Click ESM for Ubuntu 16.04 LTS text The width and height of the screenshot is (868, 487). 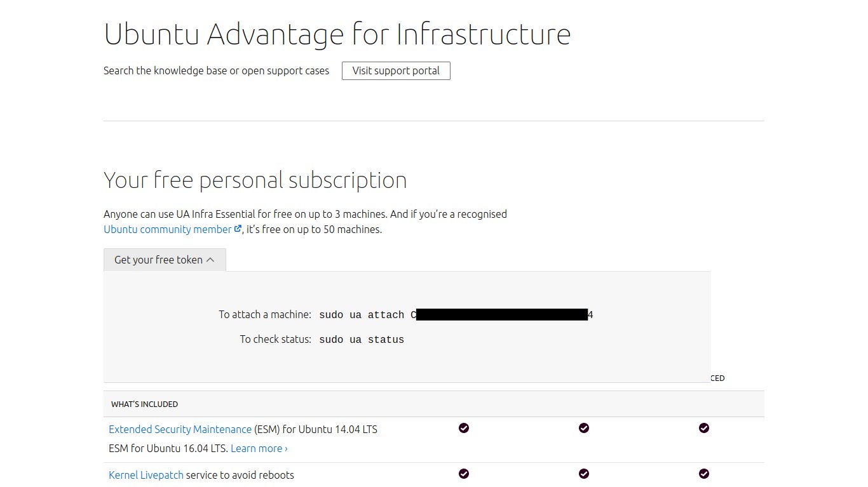[x=168, y=448]
